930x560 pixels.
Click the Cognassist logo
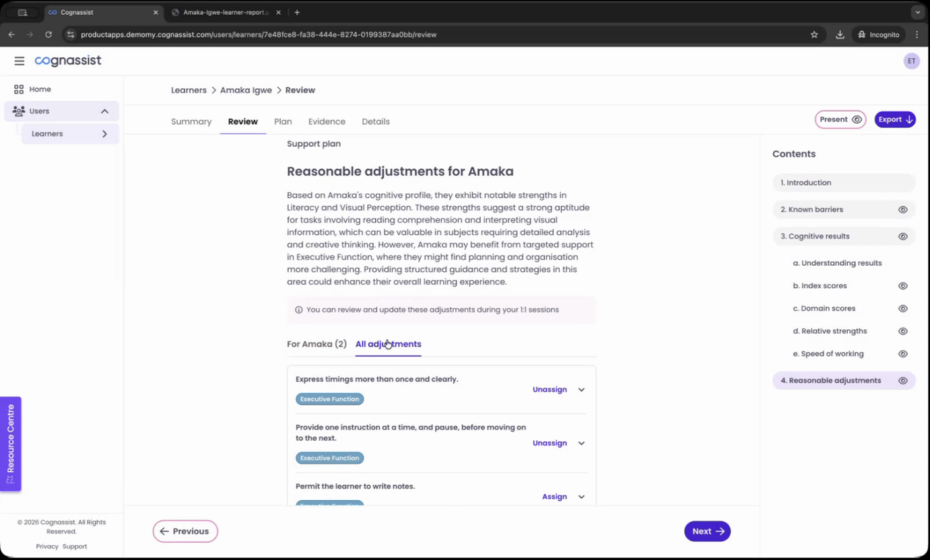pyautogui.click(x=68, y=61)
